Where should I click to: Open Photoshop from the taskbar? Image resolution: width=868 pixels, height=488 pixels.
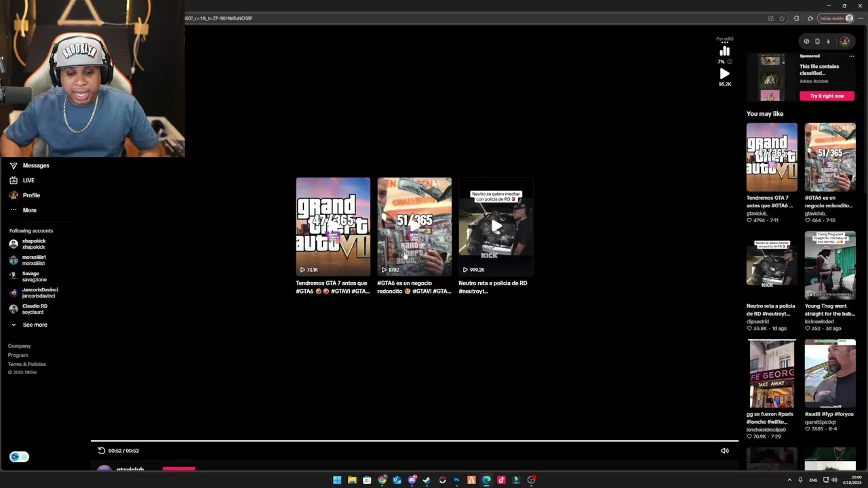pyautogui.click(x=456, y=480)
